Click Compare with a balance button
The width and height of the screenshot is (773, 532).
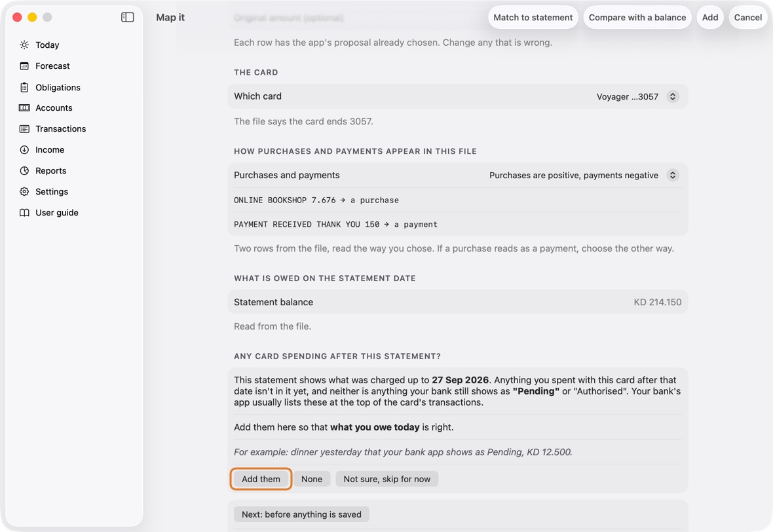(x=637, y=17)
